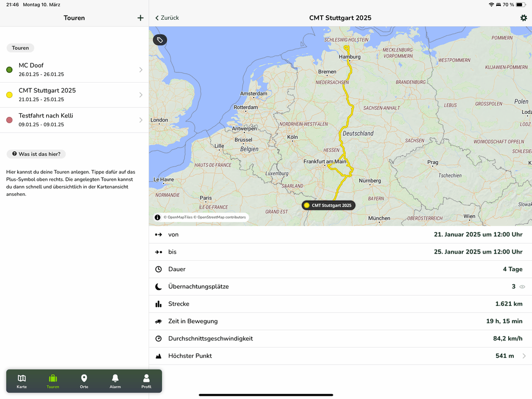Add a new tour with plus icon
This screenshot has width=532, height=399.
[140, 18]
